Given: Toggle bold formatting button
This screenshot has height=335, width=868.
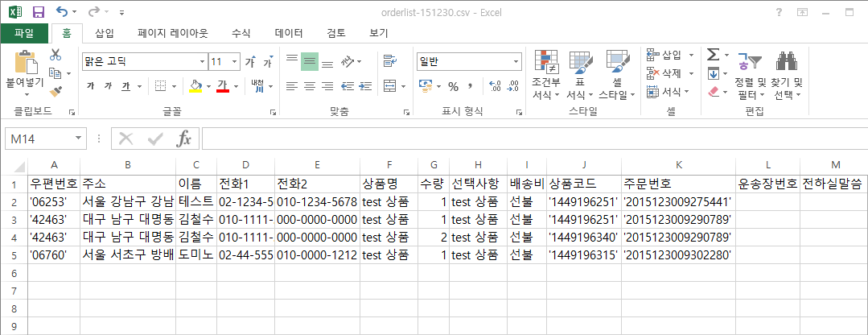Looking at the screenshot, I should [91, 86].
